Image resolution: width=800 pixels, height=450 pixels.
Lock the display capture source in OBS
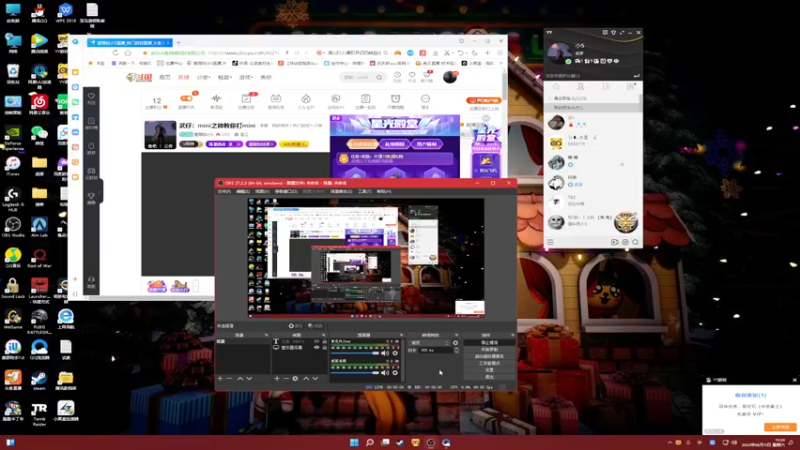(324, 347)
